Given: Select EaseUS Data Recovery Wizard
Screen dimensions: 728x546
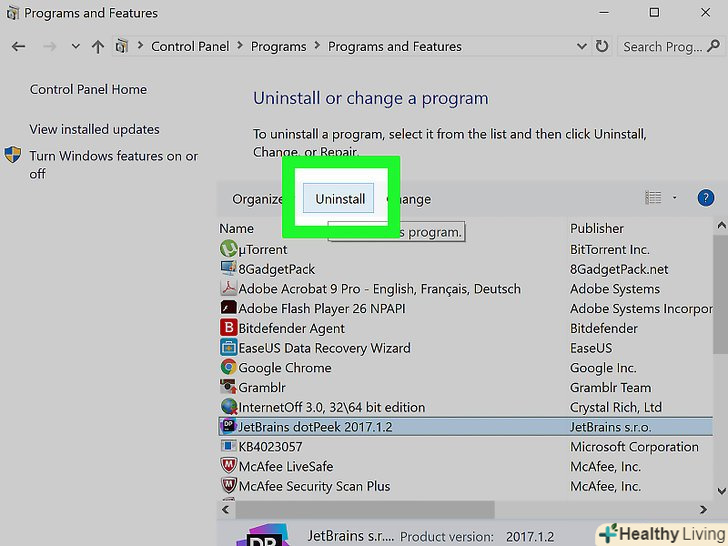Looking at the screenshot, I should 325,348.
